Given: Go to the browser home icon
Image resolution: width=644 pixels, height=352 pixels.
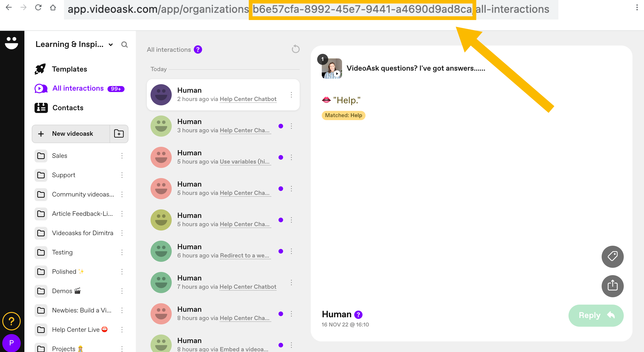Looking at the screenshot, I should pyautogui.click(x=53, y=8).
